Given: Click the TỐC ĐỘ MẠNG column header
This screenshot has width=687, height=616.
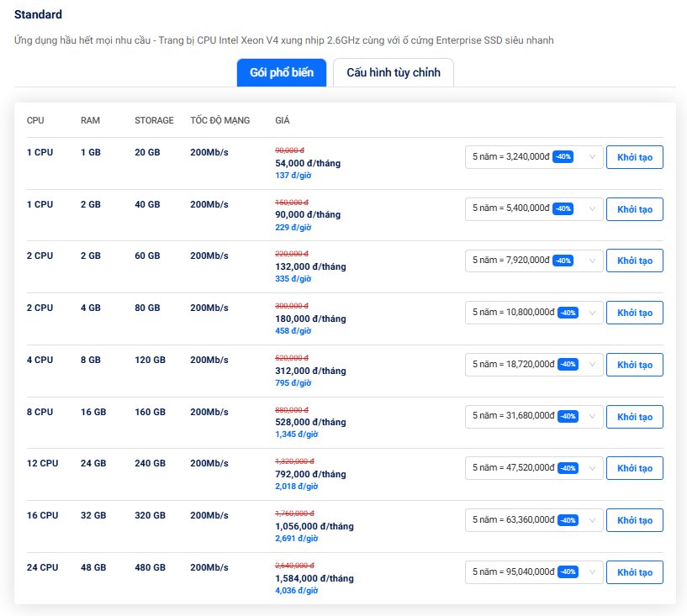Looking at the screenshot, I should coord(220,120).
